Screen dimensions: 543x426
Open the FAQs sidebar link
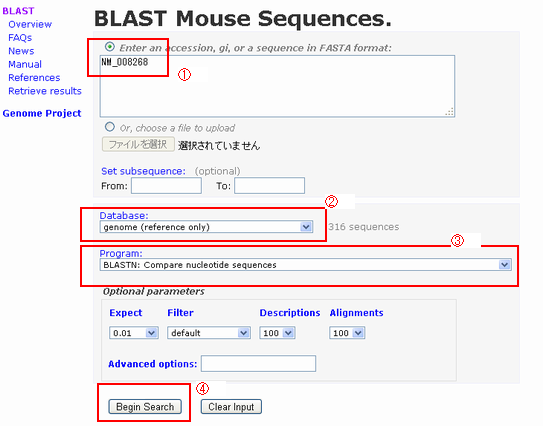pyautogui.click(x=20, y=37)
